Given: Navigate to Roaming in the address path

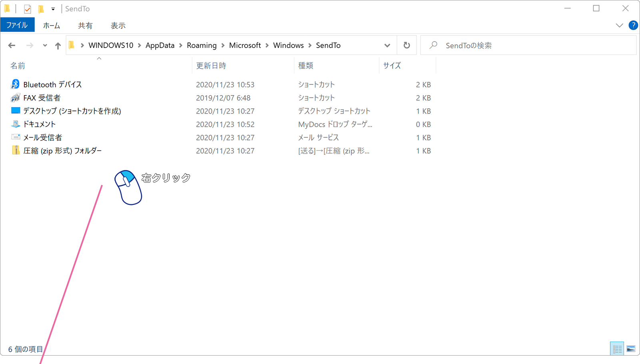Looking at the screenshot, I should pyautogui.click(x=202, y=45).
